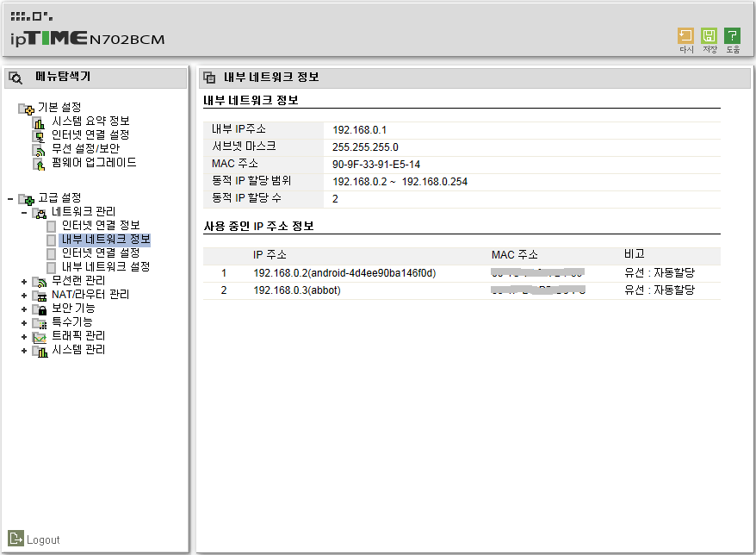Open 인터넷 연결 설정 under 네트워크 관리
The image size is (756, 555).
coord(101,253)
